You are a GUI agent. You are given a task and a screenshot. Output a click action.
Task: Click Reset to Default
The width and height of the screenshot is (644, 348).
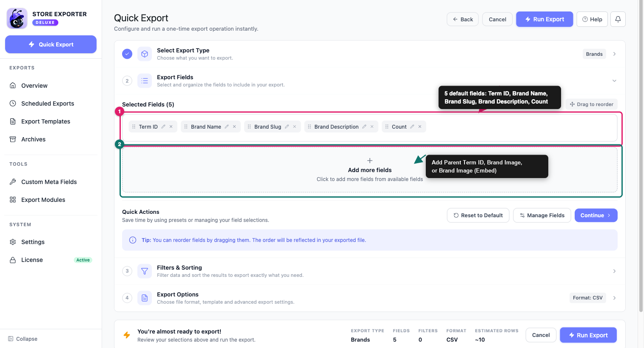(478, 215)
